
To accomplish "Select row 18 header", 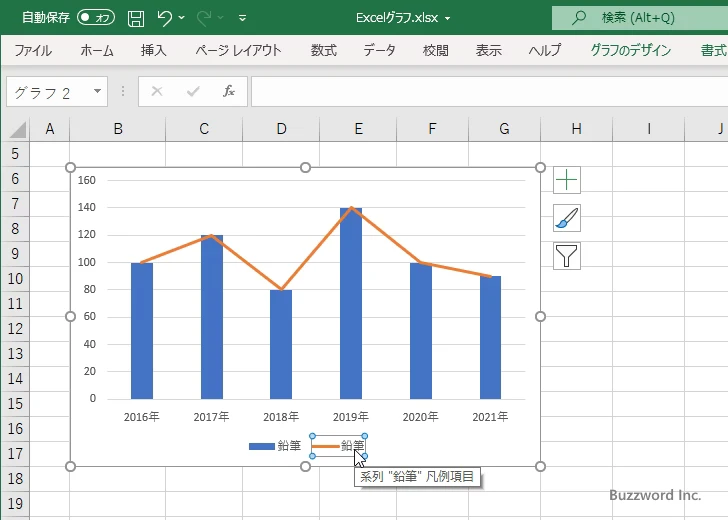I will (x=15, y=479).
